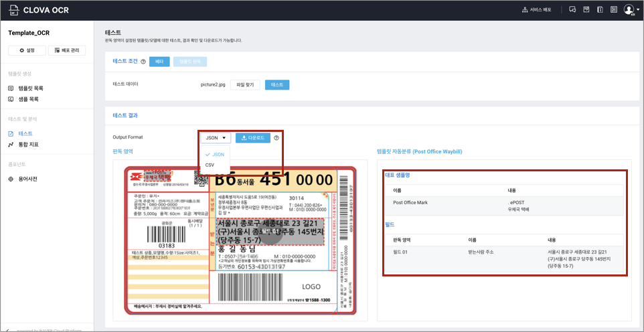Click the highlighted address field on waybill
Image resolution: width=644 pixels, height=332 pixels.
270,232
